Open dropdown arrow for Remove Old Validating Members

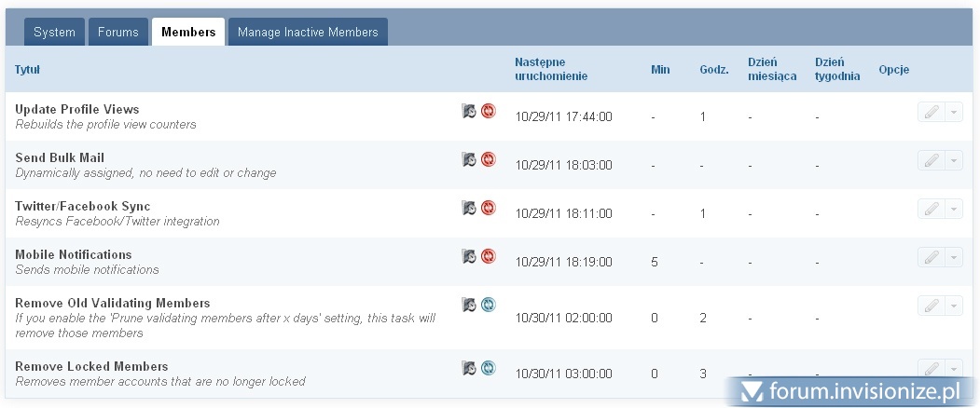pyautogui.click(x=953, y=306)
